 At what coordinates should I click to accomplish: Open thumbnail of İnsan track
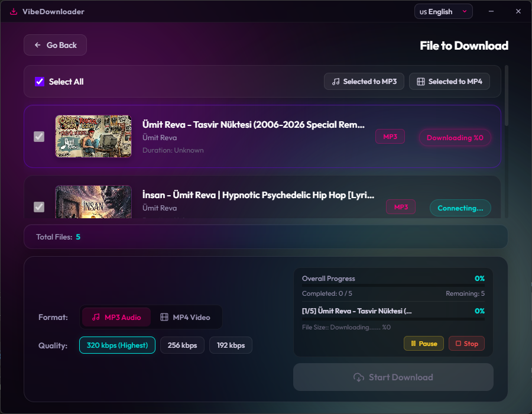tap(93, 202)
